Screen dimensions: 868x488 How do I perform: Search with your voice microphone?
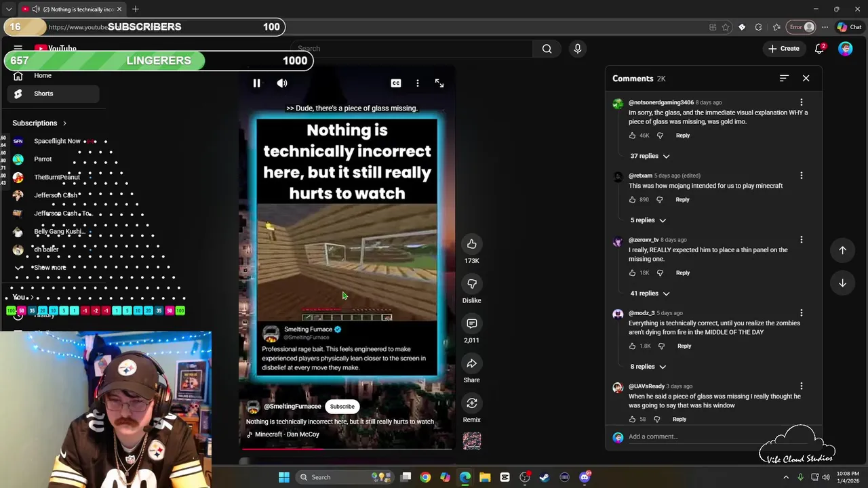coord(578,49)
